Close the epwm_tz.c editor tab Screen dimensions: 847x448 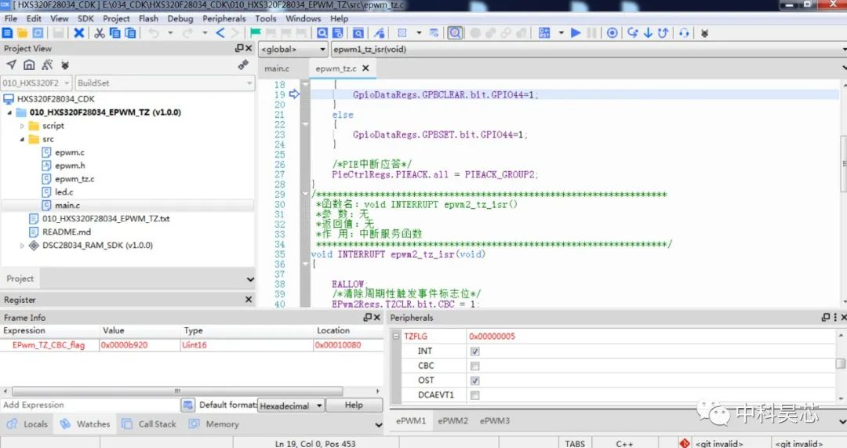(366, 68)
